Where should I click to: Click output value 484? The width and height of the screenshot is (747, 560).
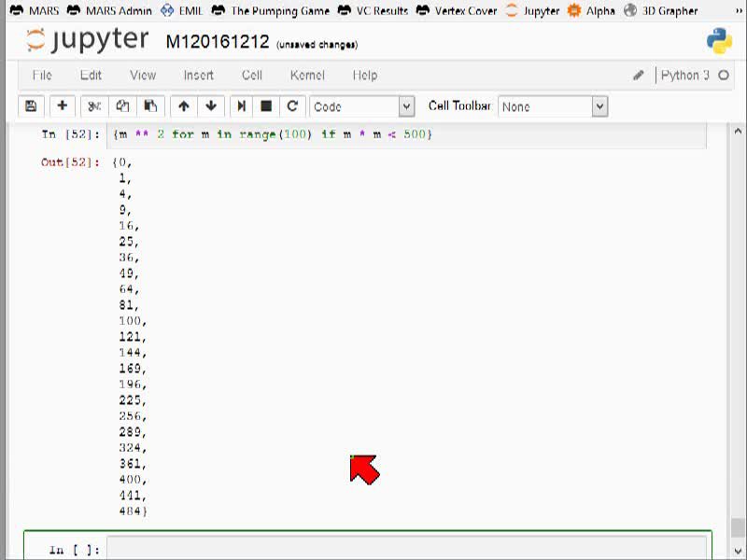pyautogui.click(x=130, y=511)
